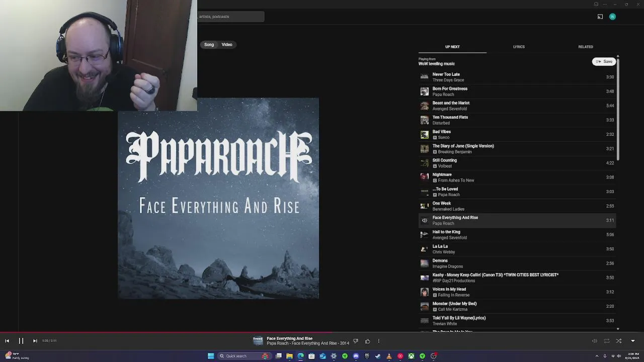Pause the current song

pyautogui.click(x=21, y=341)
